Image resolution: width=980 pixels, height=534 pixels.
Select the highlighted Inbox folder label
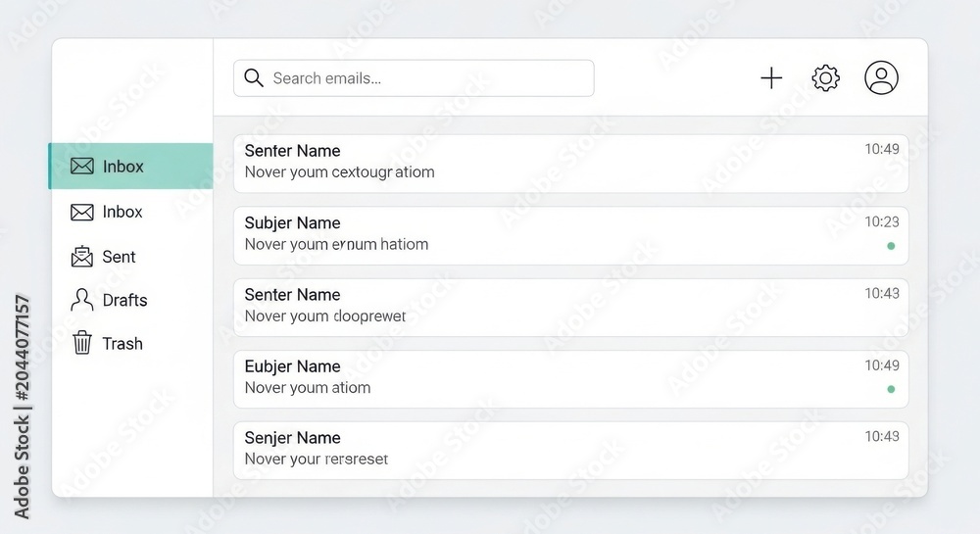(x=123, y=167)
